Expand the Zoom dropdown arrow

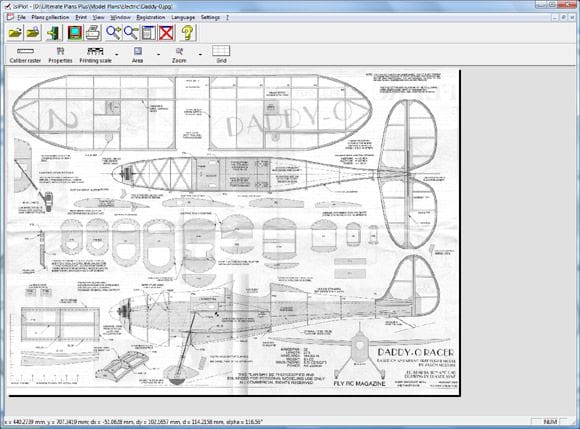click(200, 55)
